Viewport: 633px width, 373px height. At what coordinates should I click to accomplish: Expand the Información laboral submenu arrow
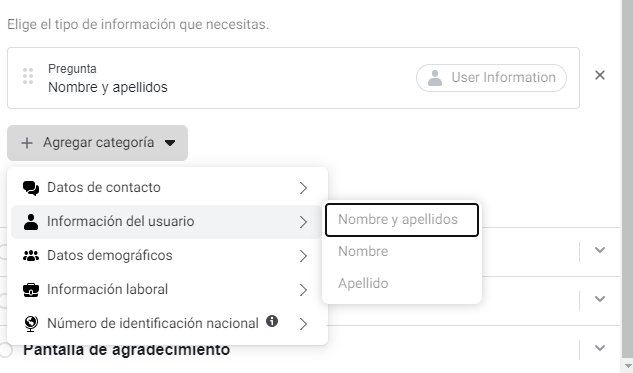point(303,289)
